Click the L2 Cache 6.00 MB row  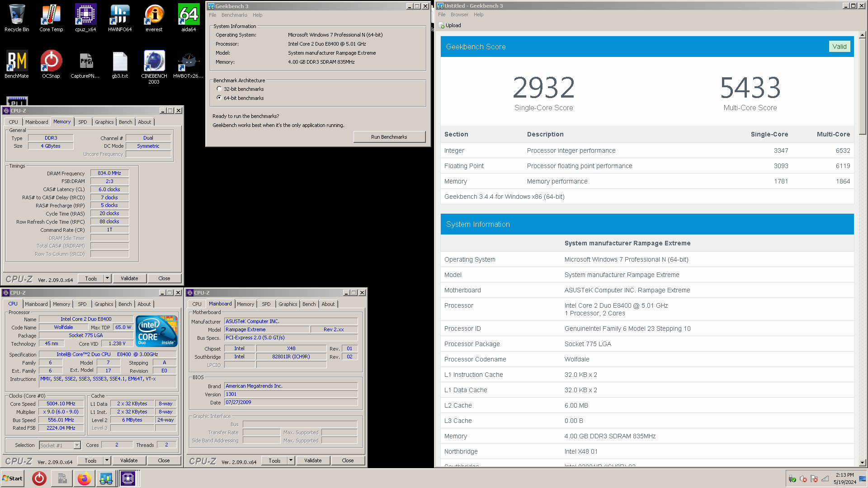(x=647, y=405)
